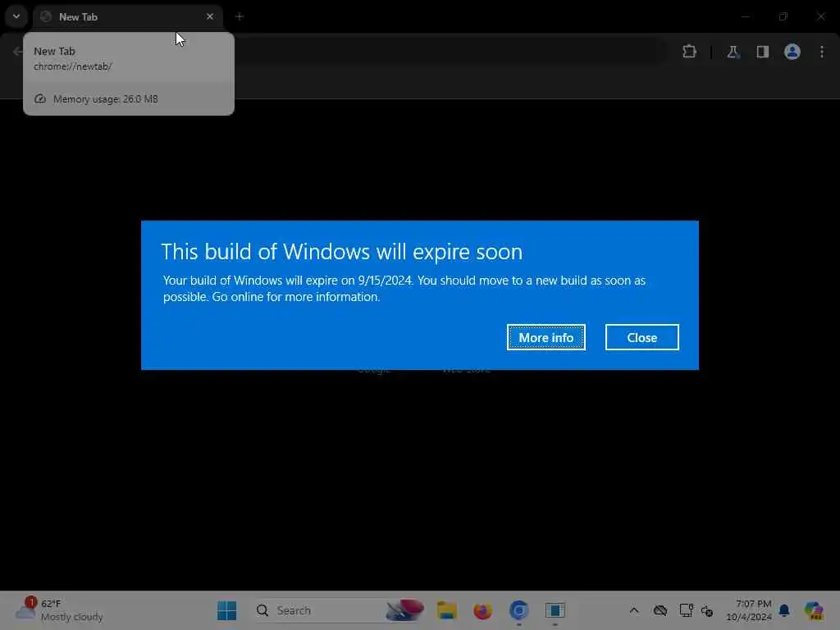Launch File Explorer from the taskbar
Viewport: 840px width, 630px height.
pyautogui.click(x=447, y=610)
